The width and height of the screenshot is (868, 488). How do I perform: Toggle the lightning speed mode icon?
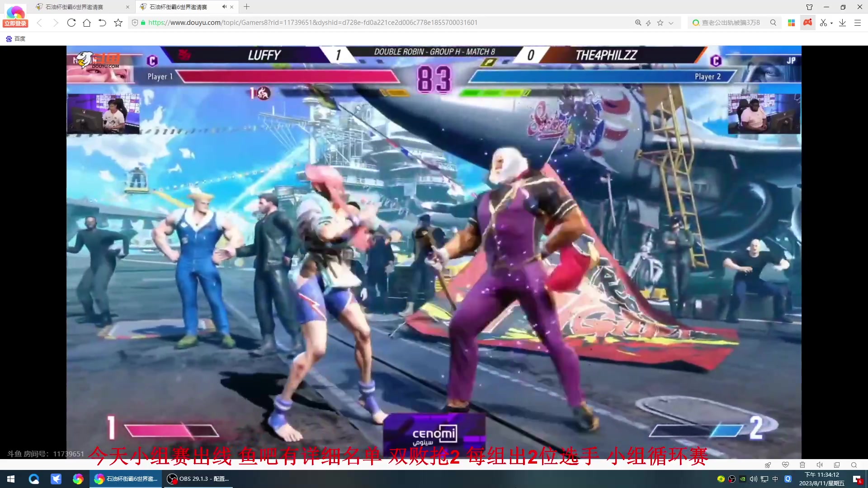(x=648, y=23)
